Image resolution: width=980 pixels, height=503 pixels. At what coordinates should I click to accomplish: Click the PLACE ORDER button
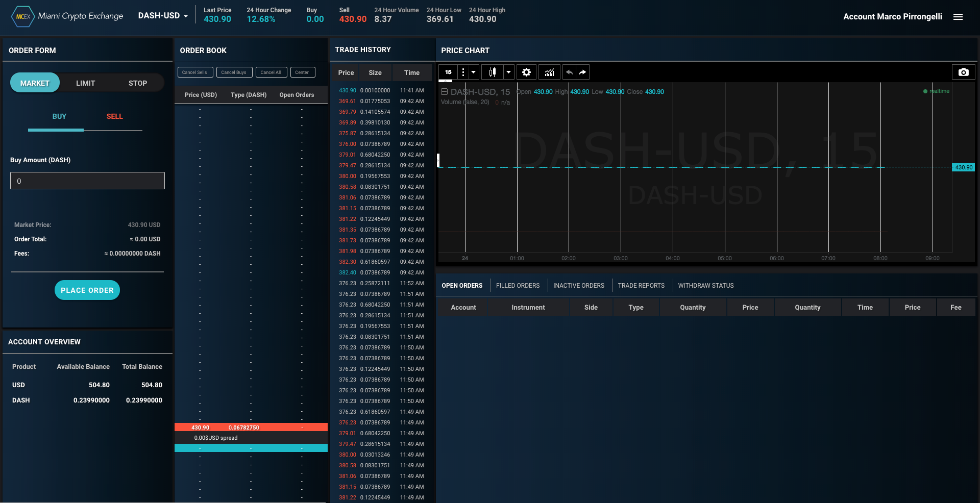tap(87, 290)
